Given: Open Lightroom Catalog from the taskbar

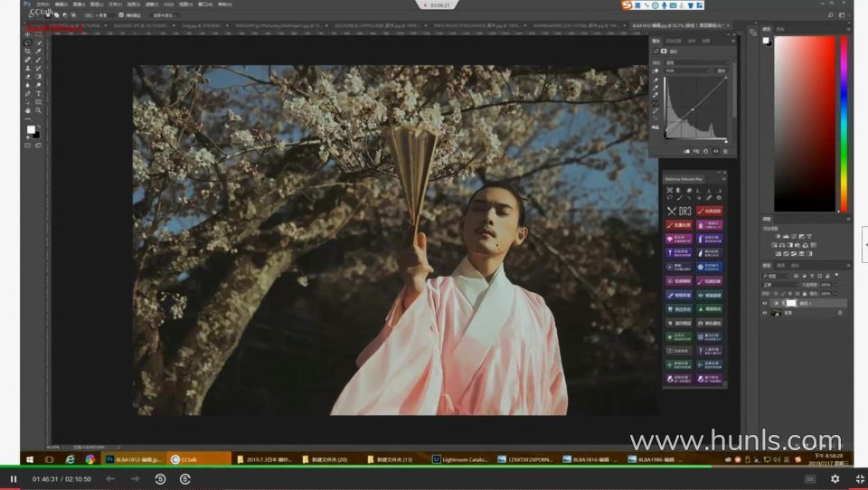Looking at the screenshot, I should tap(460, 459).
